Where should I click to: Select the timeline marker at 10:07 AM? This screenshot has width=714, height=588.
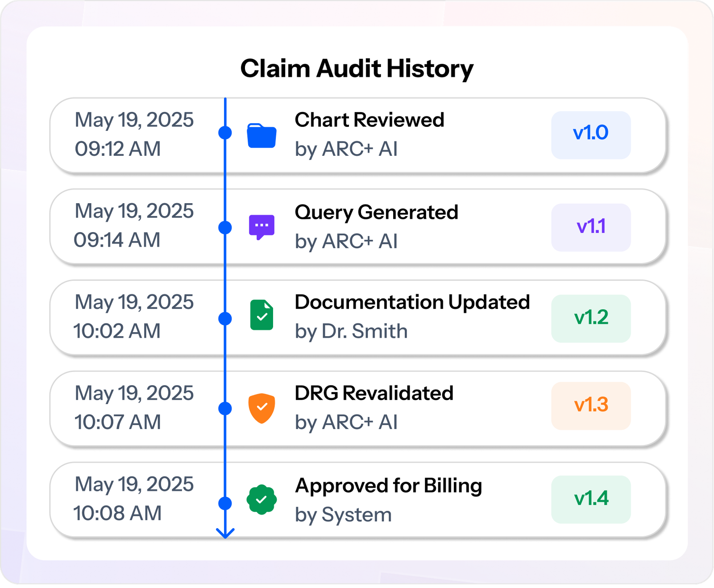pos(225,408)
